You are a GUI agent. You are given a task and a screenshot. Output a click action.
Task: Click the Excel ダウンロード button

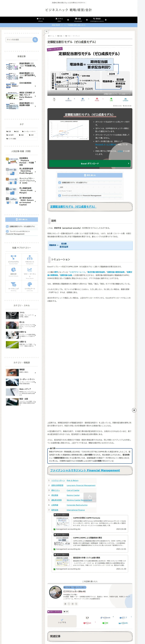click(90, 163)
